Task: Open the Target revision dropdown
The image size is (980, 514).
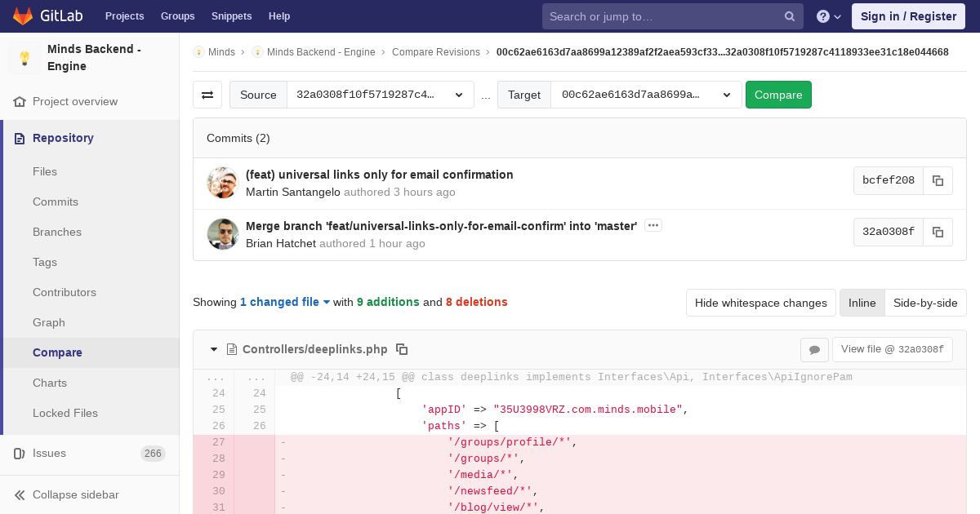Action: coord(646,95)
